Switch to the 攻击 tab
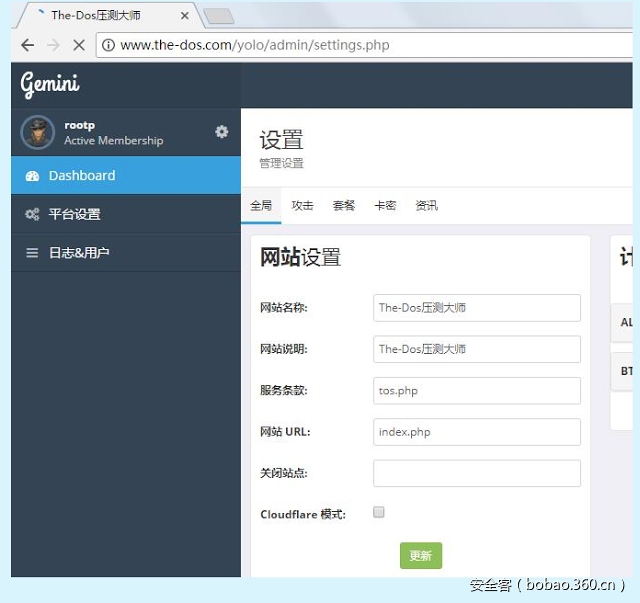 302,205
